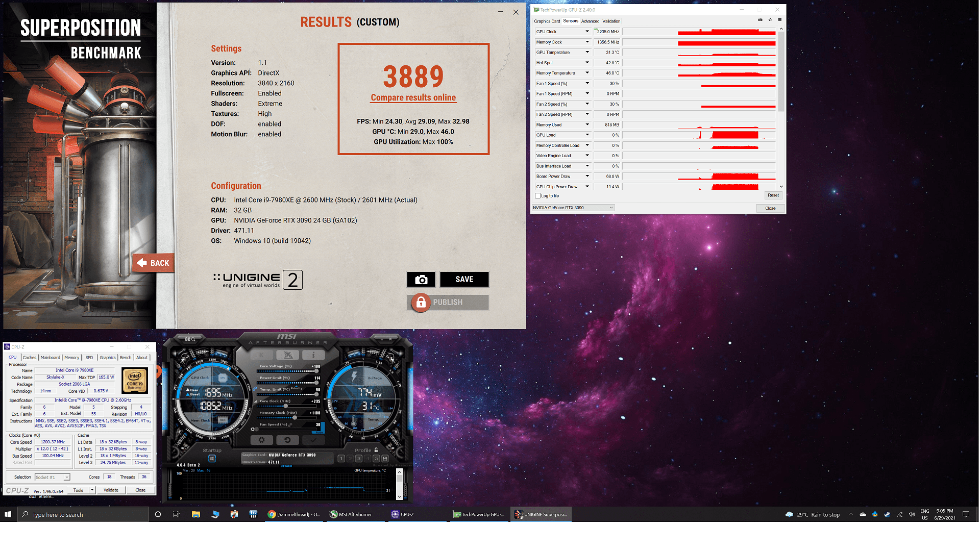Open CPU-Z Socket #1 selection dropdown

pyautogui.click(x=52, y=478)
